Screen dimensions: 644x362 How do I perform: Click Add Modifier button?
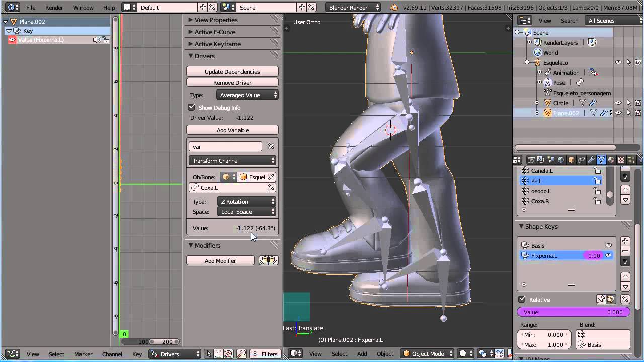(x=220, y=260)
